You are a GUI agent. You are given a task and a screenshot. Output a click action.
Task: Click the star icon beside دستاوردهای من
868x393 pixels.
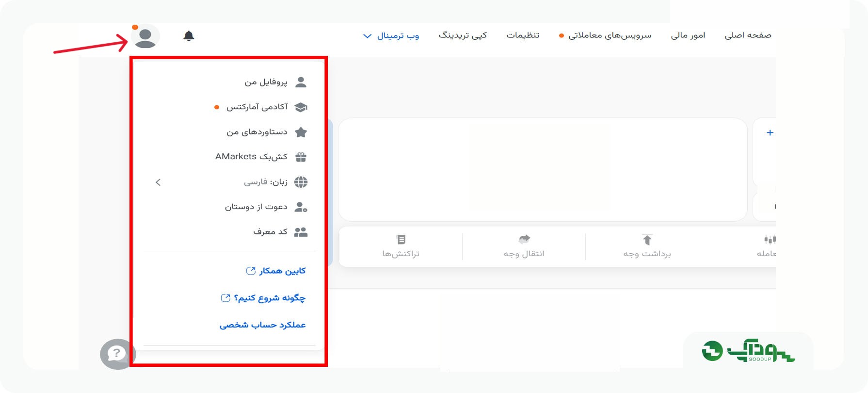pos(301,132)
